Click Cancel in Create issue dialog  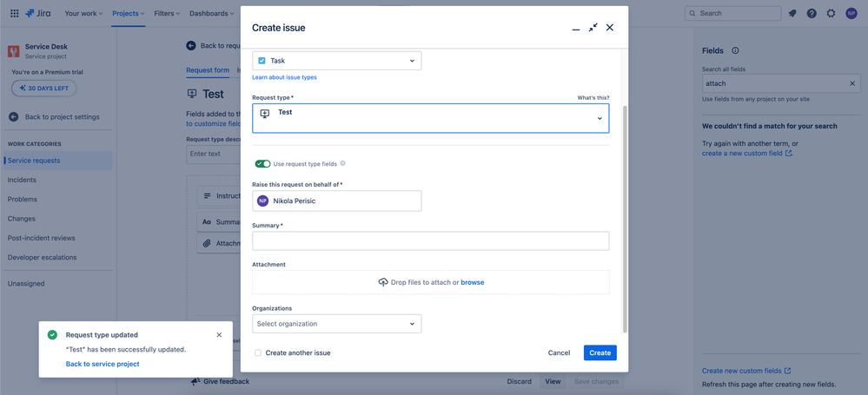click(x=559, y=352)
